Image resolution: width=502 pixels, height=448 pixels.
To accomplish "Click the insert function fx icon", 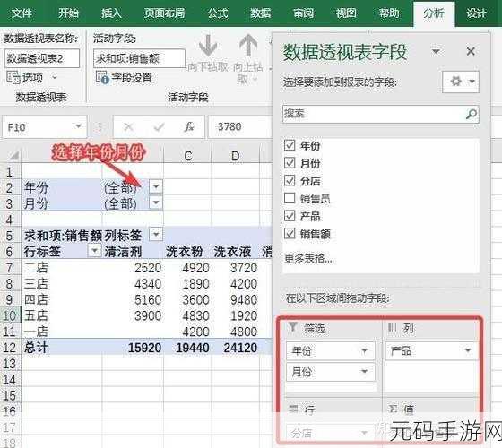I will pyautogui.click(x=189, y=127).
